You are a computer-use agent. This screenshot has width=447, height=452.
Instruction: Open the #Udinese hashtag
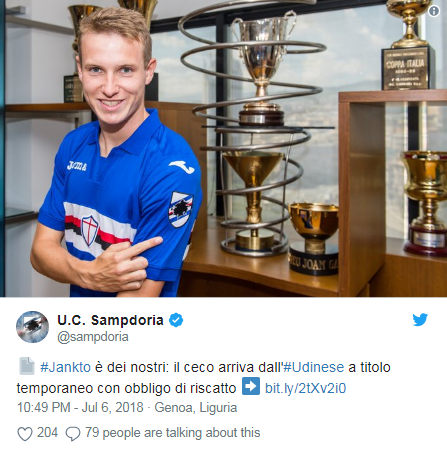[x=313, y=367]
